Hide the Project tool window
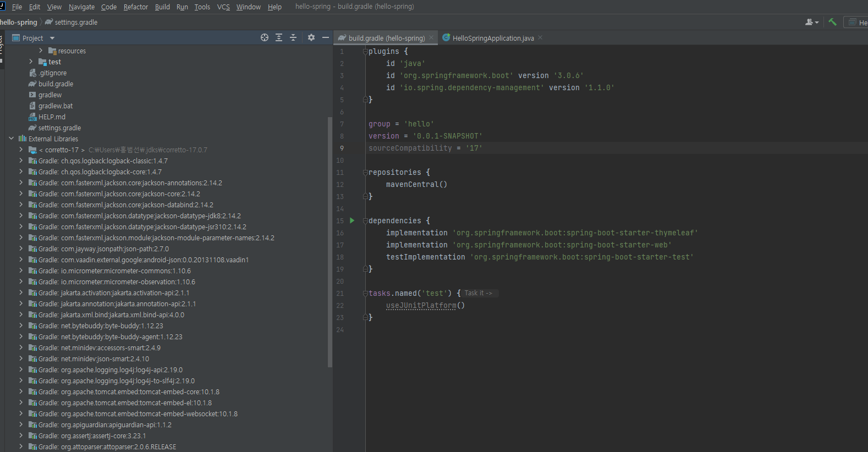This screenshot has height=452, width=868. click(x=326, y=37)
